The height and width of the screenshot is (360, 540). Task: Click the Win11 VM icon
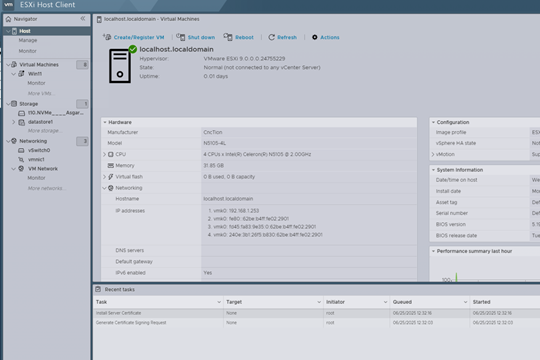[x=21, y=74]
